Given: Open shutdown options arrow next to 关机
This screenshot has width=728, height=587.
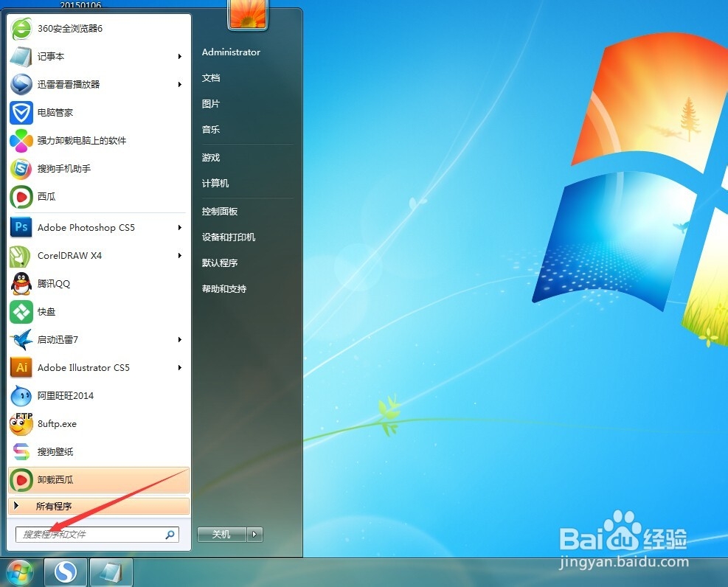Looking at the screenshot, I should [254, 535].
